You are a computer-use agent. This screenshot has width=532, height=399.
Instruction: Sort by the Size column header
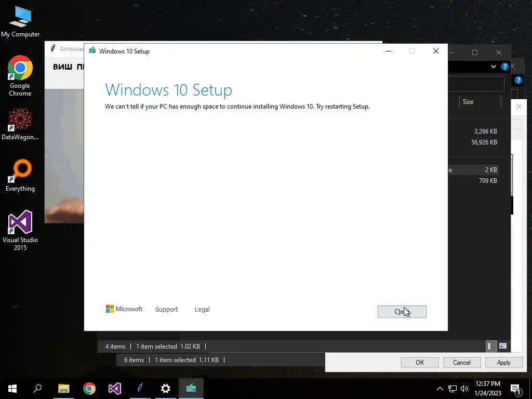(x=480, y=102)
